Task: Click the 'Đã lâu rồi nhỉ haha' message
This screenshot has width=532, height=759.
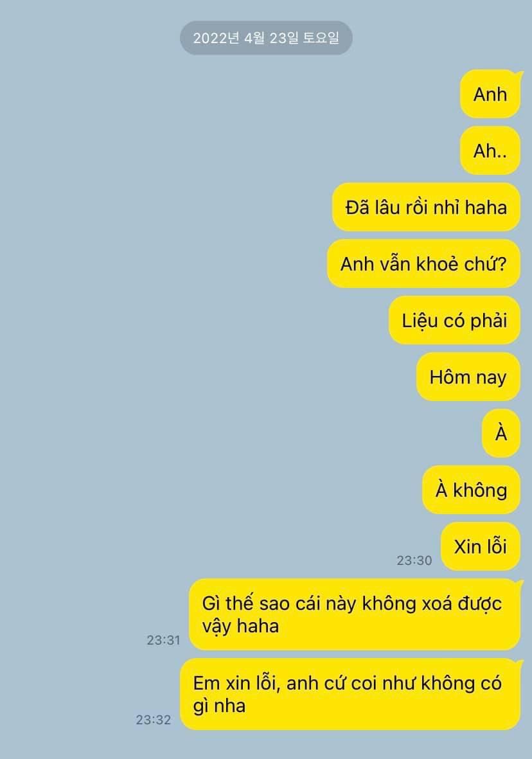Action: point(426,207)
